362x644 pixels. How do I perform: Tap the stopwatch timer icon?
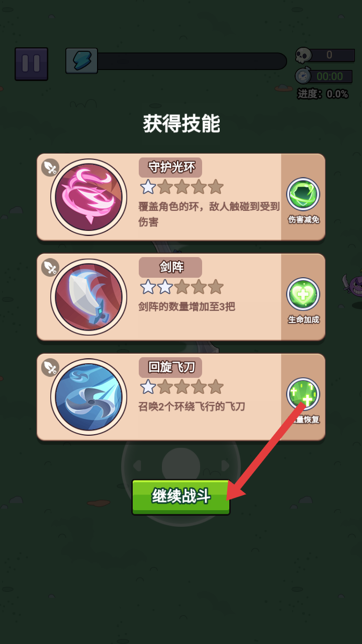coord(303,76)
